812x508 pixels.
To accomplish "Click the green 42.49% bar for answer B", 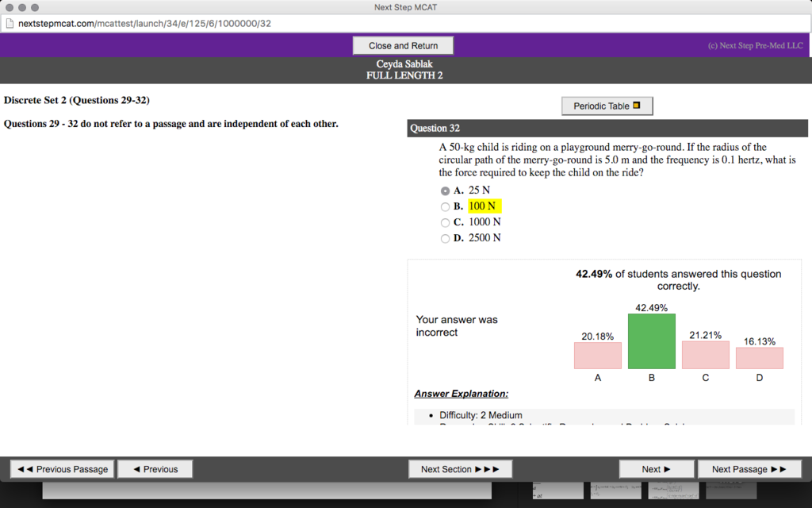I will pos(651,341).
